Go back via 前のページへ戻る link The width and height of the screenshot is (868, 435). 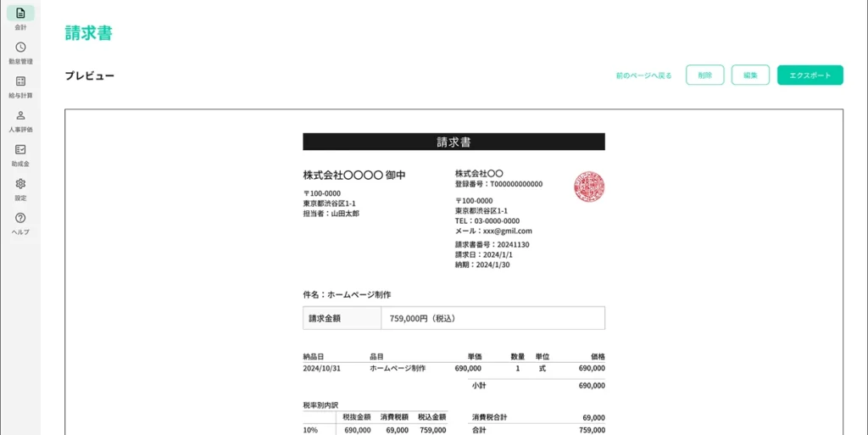click(x=643, y=75)
